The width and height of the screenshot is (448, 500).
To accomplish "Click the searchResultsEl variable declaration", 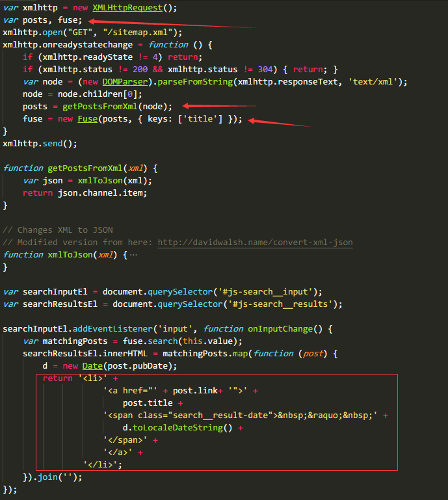I will (60, 304).
